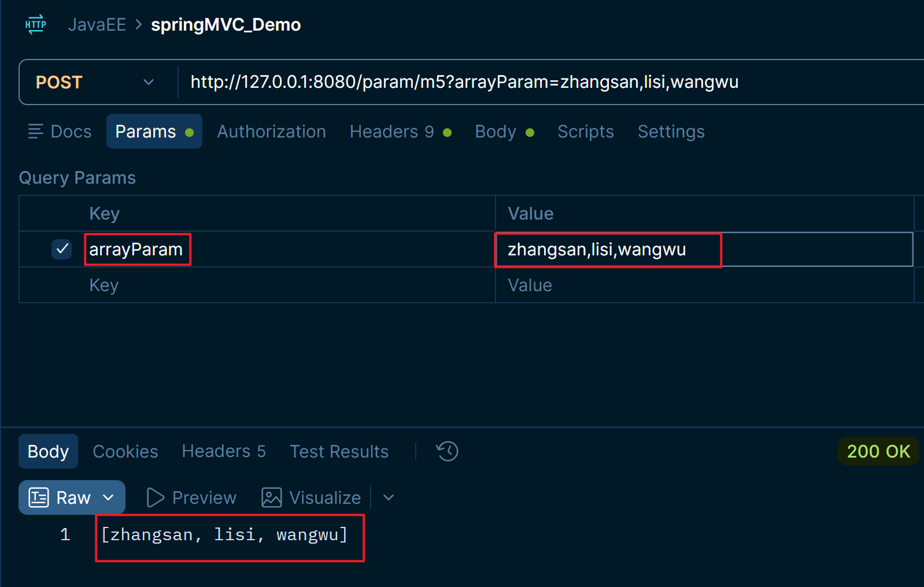Open the Settings tab
Image resolution: width=924 pixels, height=587 pixels.
671,131
